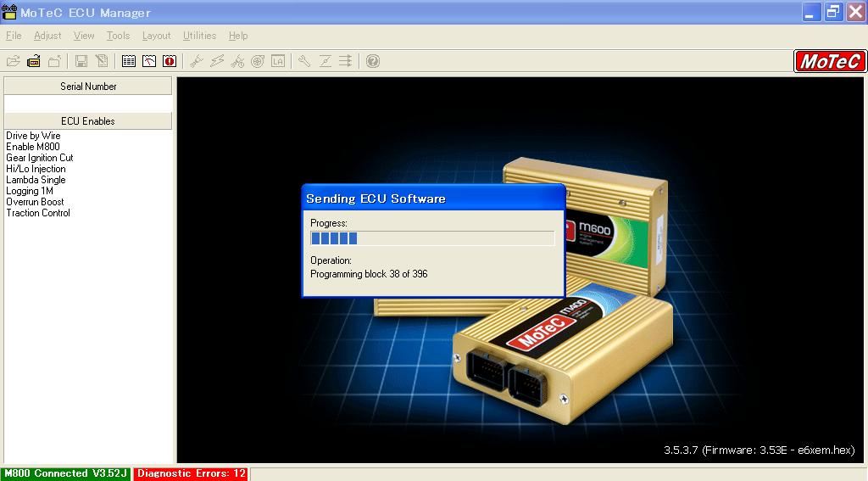868x481 pixels.
Task: Click the ignition lightning bolt icon
Action: coord(216,61)
